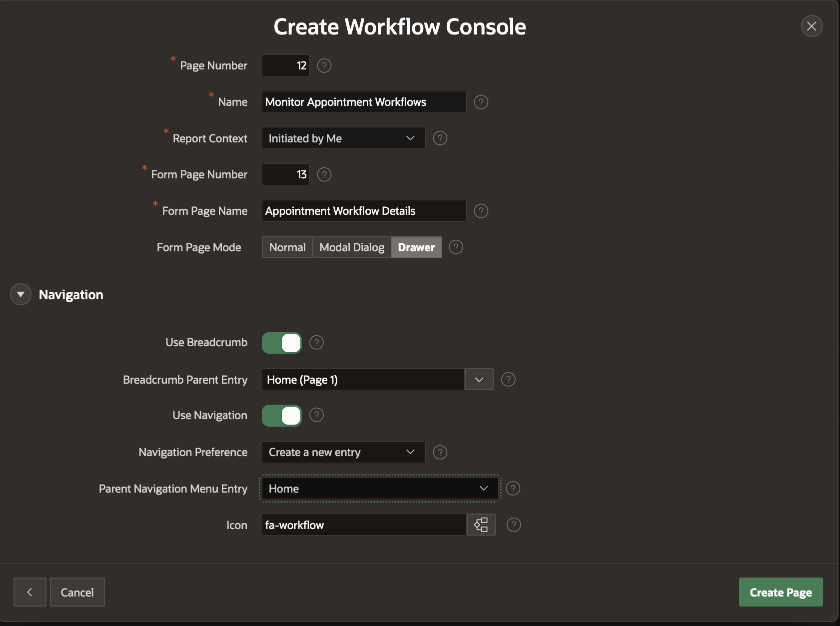
Task: View help for Icon field
Action: pyautogui.click(x=514, y=525)
